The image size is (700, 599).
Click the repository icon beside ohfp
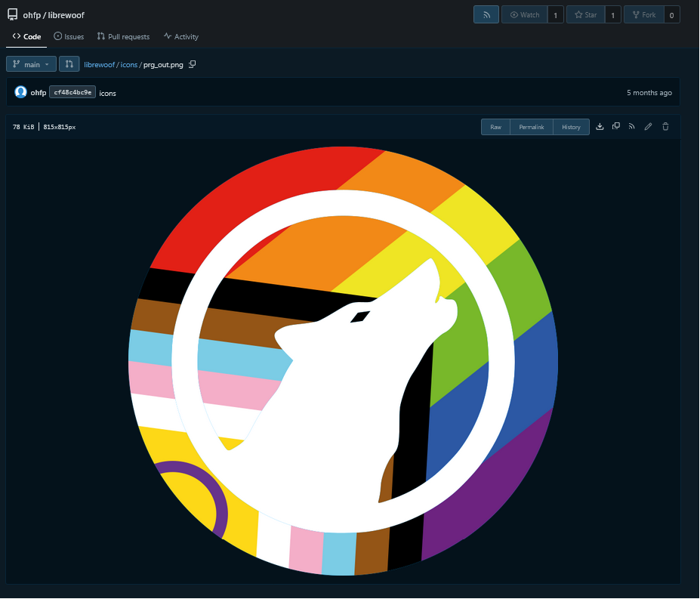13,15
